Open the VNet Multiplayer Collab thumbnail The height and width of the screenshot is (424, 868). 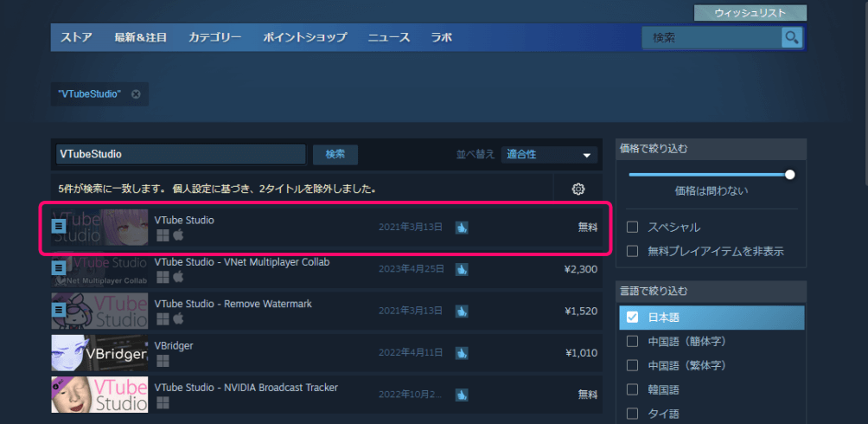tap(99, 269)
